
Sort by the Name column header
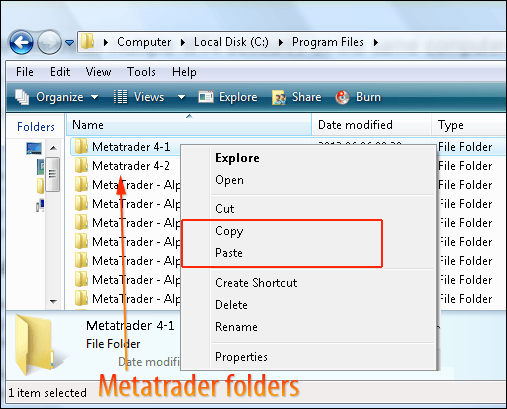pyautogui.click(x=189, y=125)
